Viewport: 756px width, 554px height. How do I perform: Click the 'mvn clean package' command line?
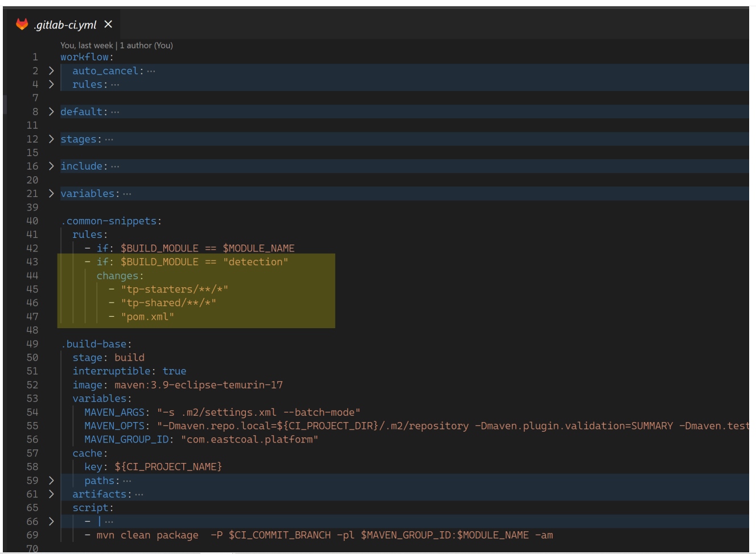pos(324,535)
